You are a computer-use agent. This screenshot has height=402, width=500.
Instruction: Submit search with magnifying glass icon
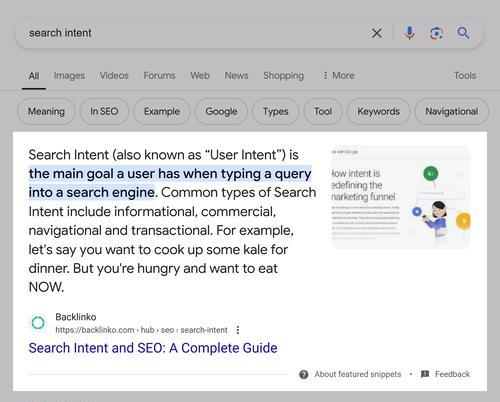point(463,33)
